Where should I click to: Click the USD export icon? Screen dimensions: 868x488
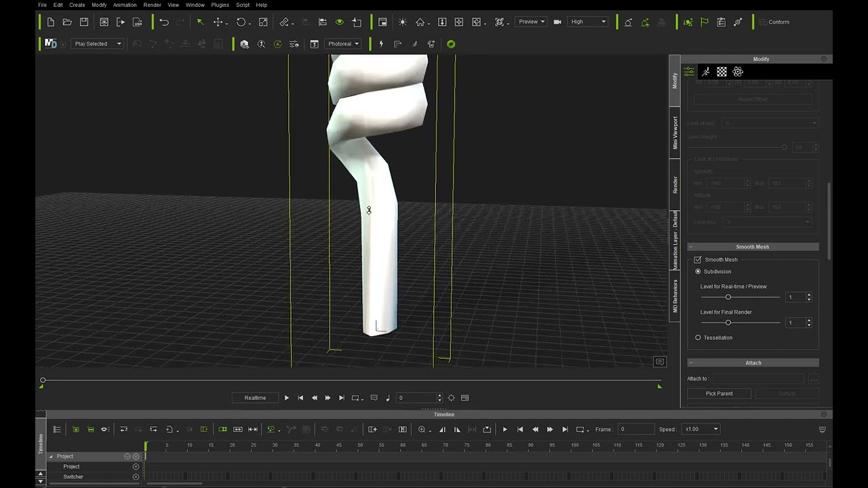[x=138, y=22]
